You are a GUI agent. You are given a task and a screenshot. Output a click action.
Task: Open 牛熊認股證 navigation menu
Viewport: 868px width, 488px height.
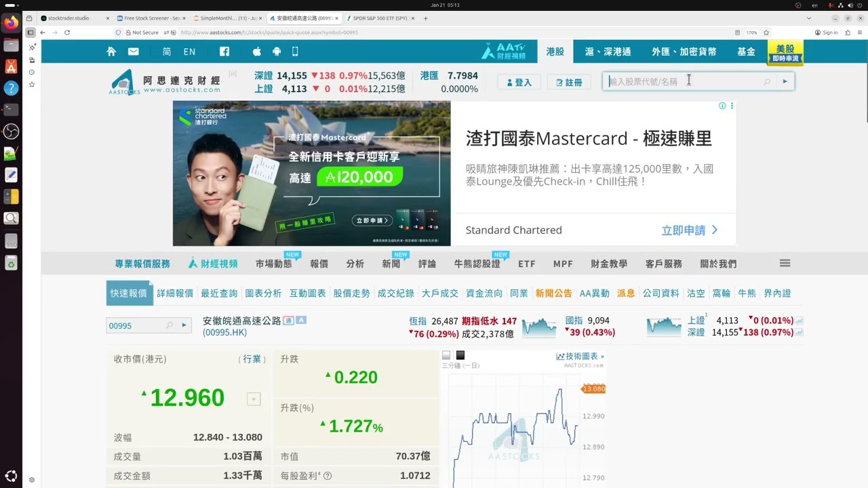(x=477, y=264)
